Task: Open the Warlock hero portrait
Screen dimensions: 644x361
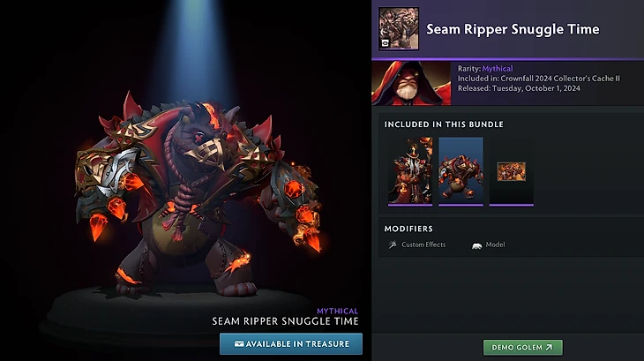Action: (x=411, y=83)
